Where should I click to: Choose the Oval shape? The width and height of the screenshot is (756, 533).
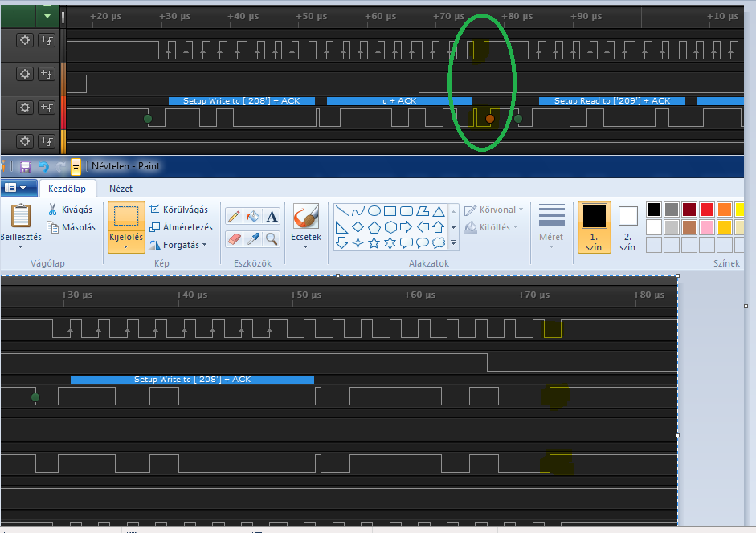[x=374, y=211]
